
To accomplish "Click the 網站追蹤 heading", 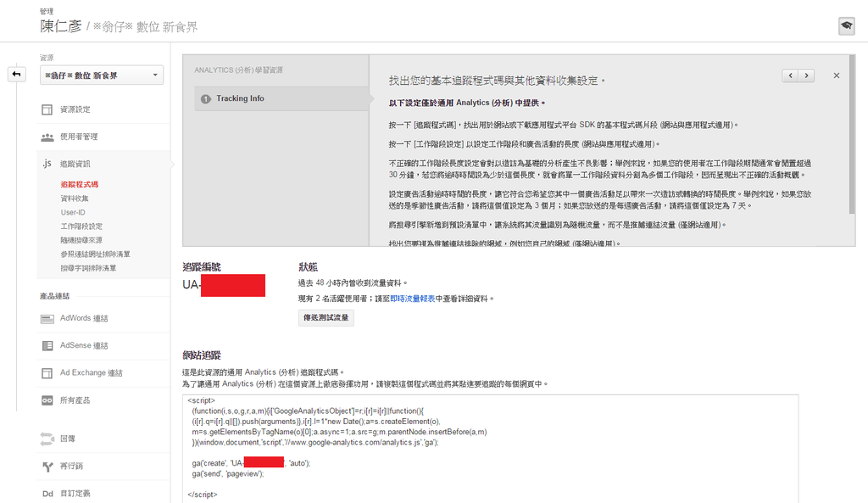I will (202, 355).
